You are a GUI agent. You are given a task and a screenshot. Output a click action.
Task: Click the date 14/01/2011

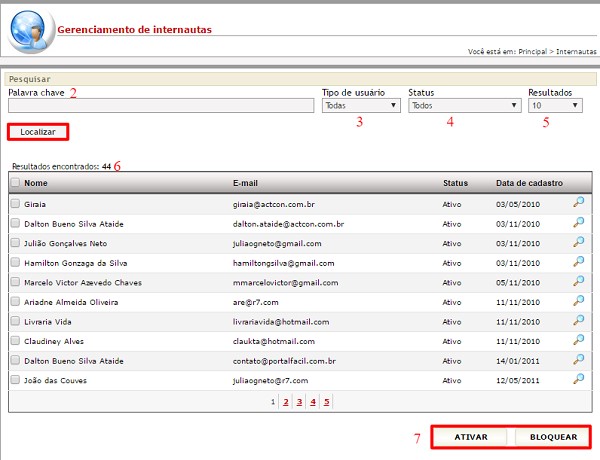518,361
